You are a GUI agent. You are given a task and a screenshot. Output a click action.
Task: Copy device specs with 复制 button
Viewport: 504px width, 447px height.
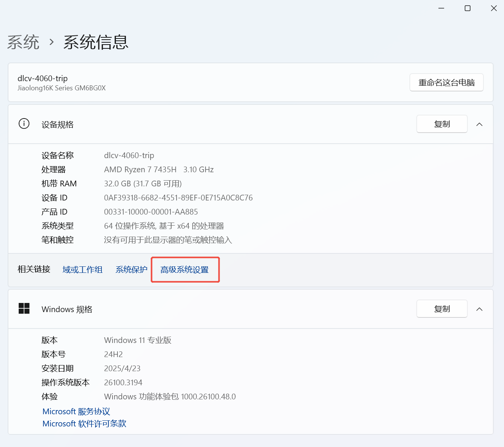442,124
